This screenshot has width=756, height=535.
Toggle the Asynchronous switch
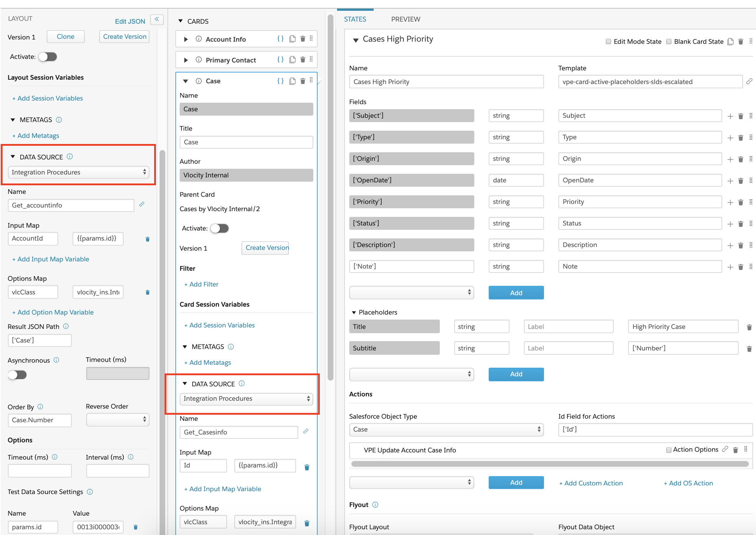17,375
